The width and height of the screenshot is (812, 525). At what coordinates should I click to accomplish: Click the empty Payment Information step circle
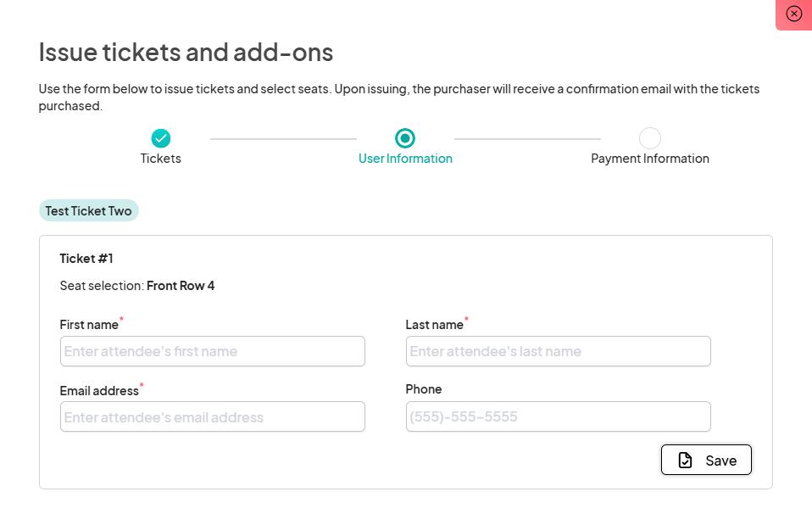point(650,138)
